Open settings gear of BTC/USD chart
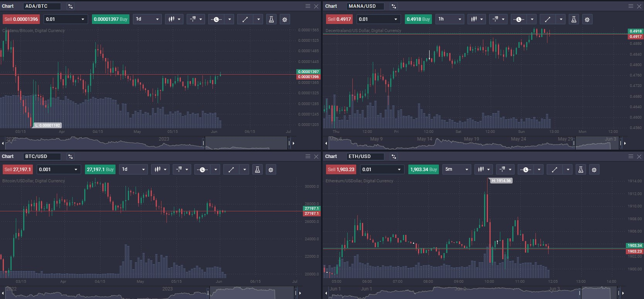Viewport: 644px width, 299px height. click(x=271, y=169)
